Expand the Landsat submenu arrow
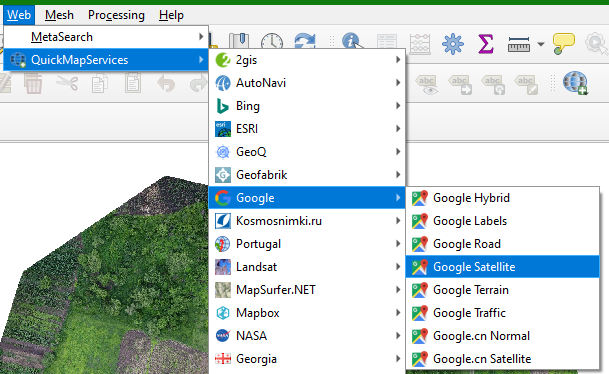The height and width of the screenshot is (374, 609). [x=398, y=267]
